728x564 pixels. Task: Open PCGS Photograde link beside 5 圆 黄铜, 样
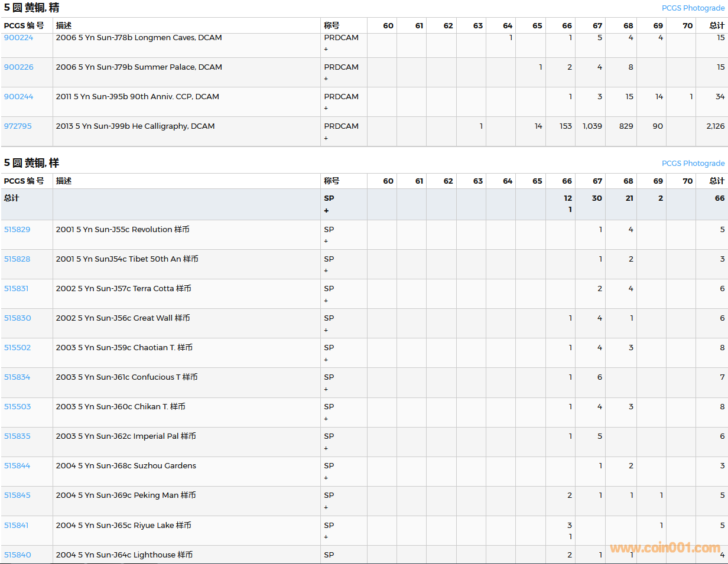coord(693,164)
